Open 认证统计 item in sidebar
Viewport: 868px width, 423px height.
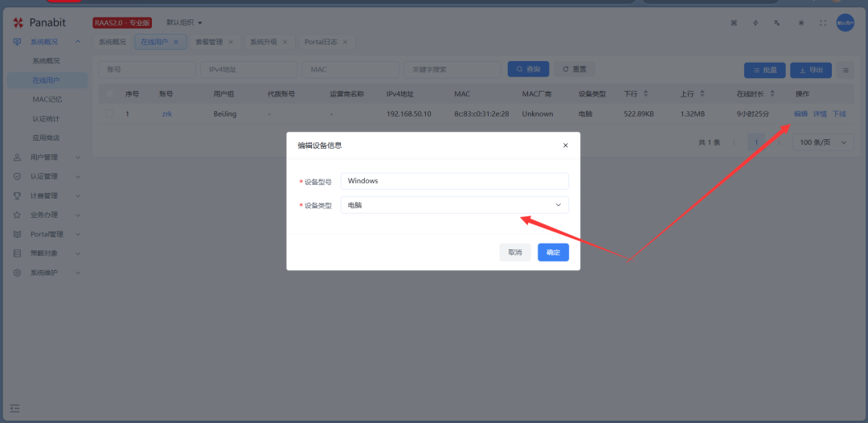pos(46,118)
